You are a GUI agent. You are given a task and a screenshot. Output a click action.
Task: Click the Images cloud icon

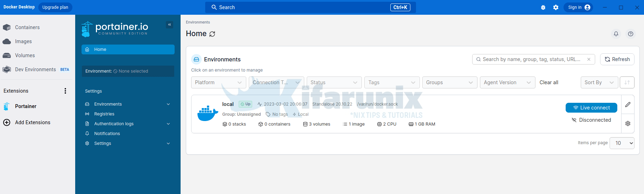7,41
